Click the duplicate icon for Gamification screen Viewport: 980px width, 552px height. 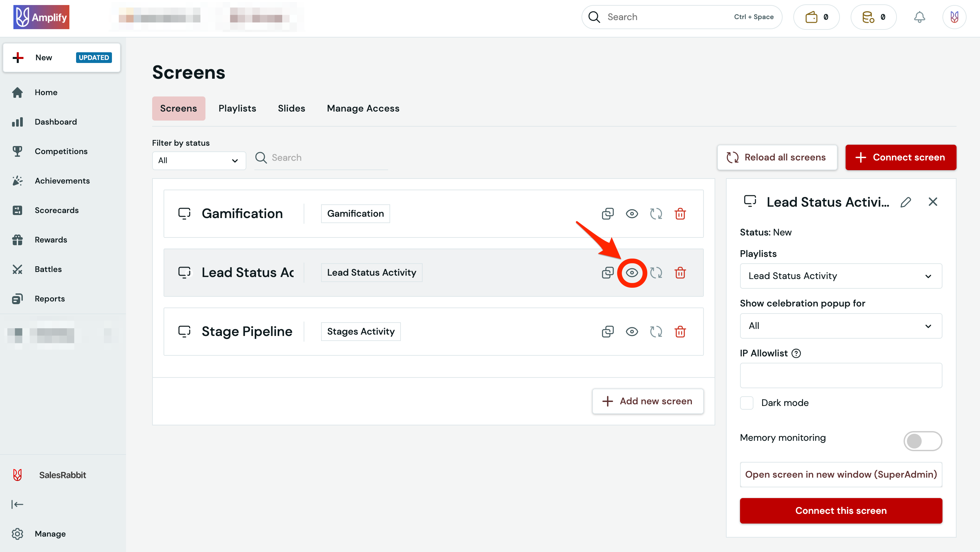pos(608,214)
